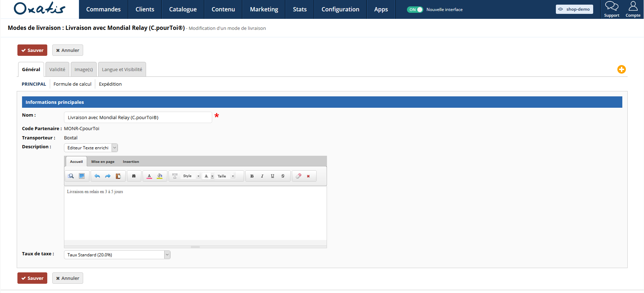
Task: Click the orange plus icon
Action: click(x=621, y=69)
